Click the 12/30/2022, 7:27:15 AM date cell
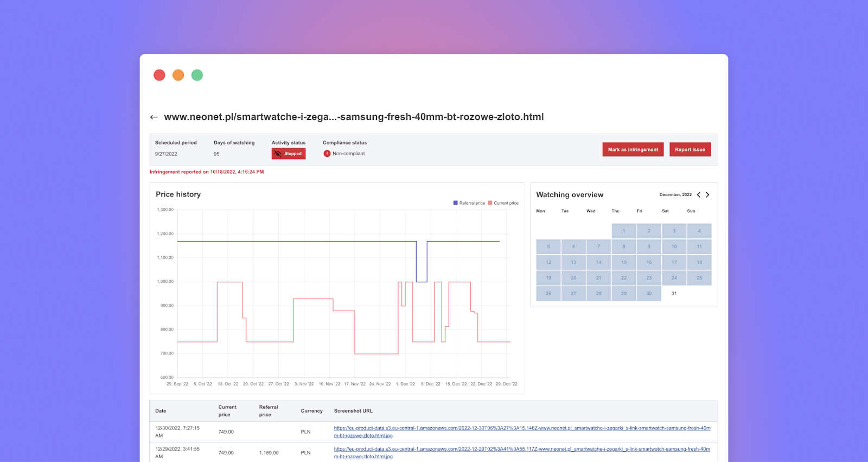 point(177,432)
